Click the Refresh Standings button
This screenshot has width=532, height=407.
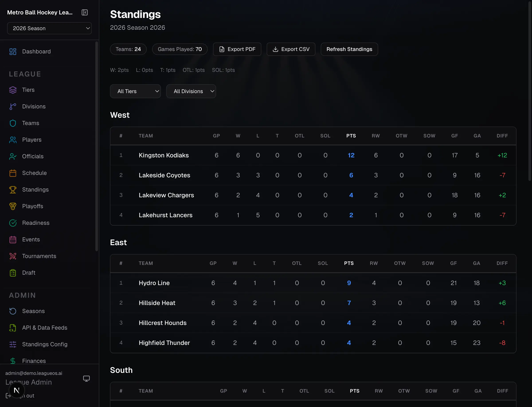tap(349, 49)
